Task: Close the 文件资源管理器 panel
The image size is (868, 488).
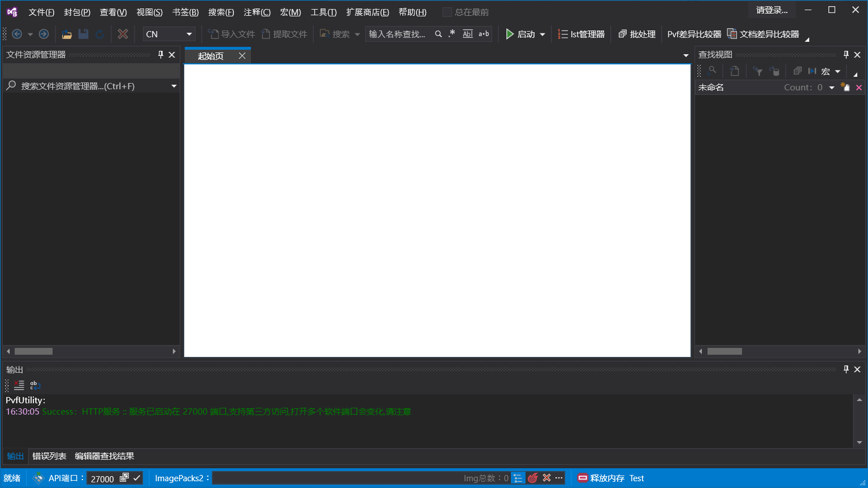Action: pyautogui.click(x=172, y=55)
